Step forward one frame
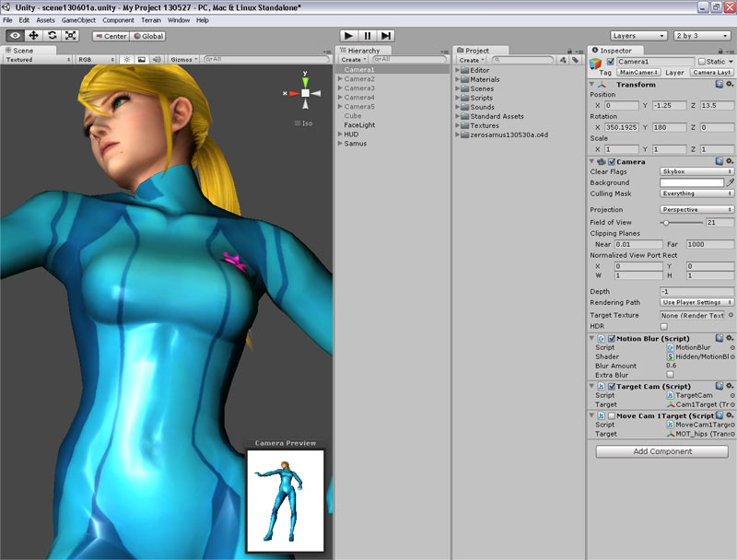Screen dimensions: 737x560 [385, 36]
